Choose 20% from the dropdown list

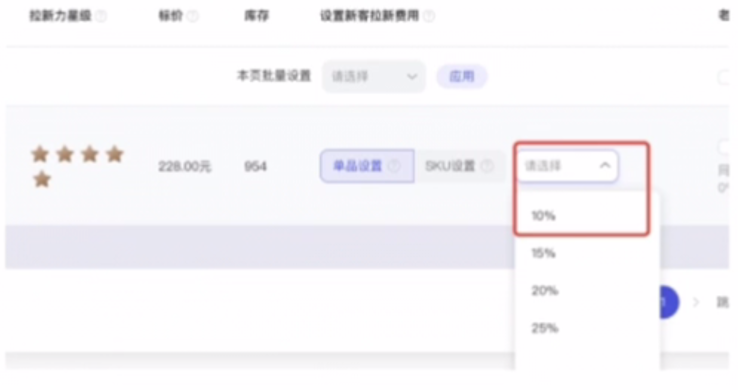586,291
